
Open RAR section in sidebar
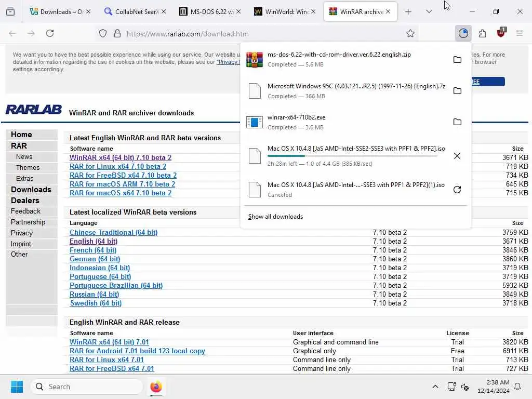point(19,146)
